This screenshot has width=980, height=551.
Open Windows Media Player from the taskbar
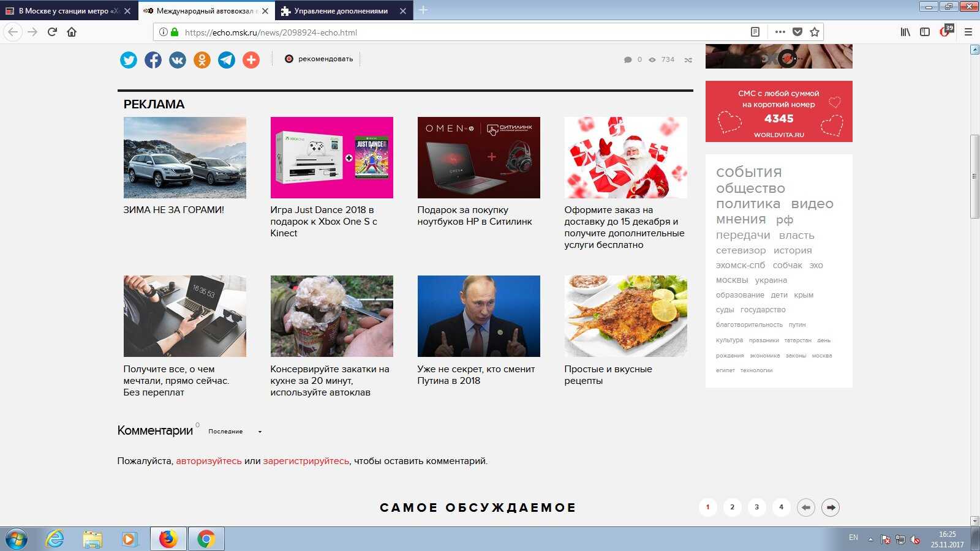(129, 539)
